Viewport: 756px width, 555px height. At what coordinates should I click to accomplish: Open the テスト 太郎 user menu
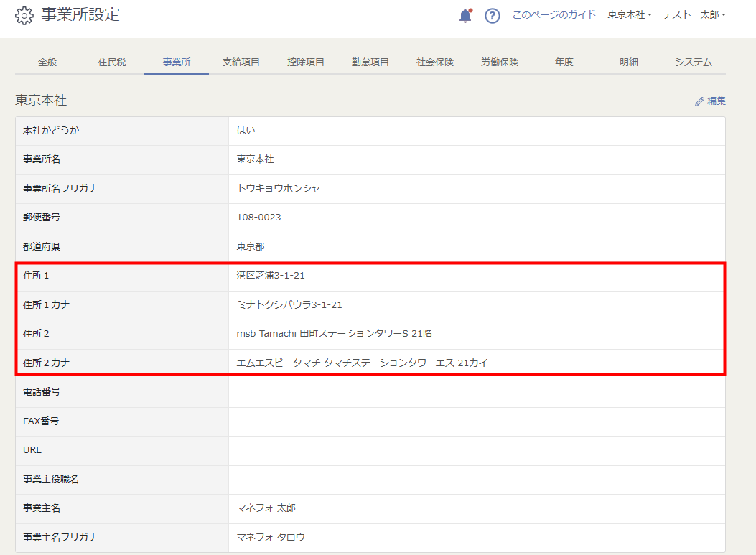click(694, 15)
